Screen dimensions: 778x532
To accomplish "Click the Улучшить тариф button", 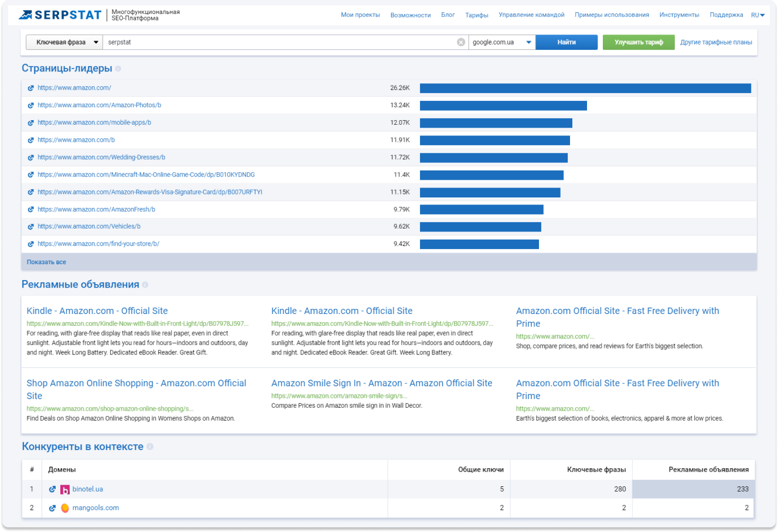I will coord(639,42).
